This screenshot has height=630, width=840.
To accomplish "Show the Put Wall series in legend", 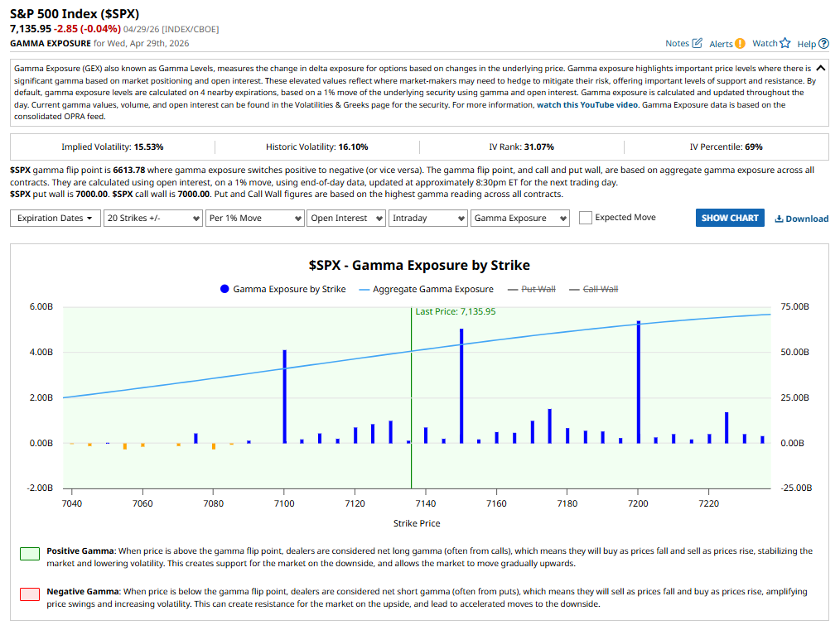I will point(538,289).
